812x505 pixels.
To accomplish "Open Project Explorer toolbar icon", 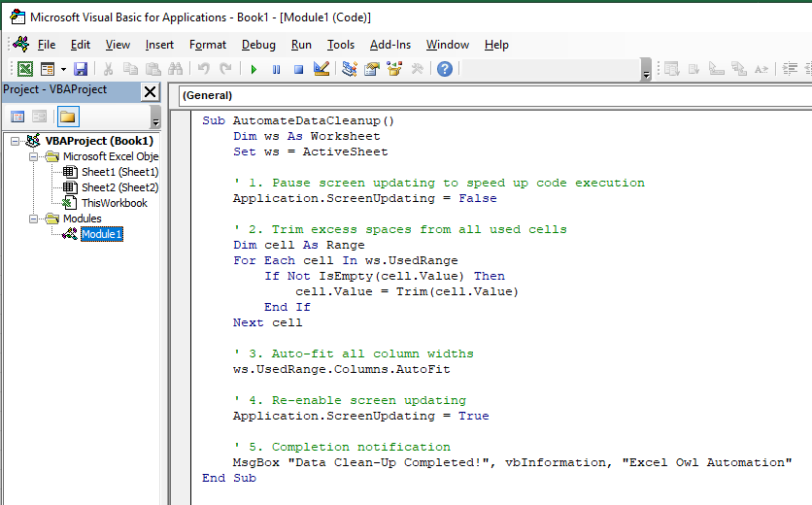I will click(350, 69).
